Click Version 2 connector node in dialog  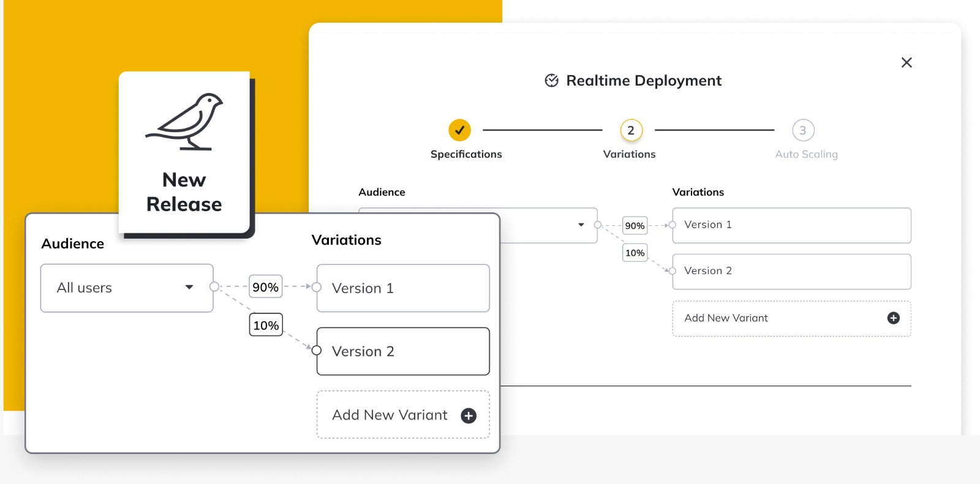tap(672, 270)
